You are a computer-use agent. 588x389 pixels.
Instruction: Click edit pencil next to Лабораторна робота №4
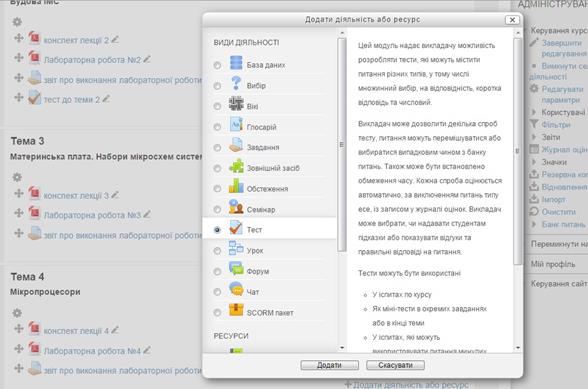[147, 350]
